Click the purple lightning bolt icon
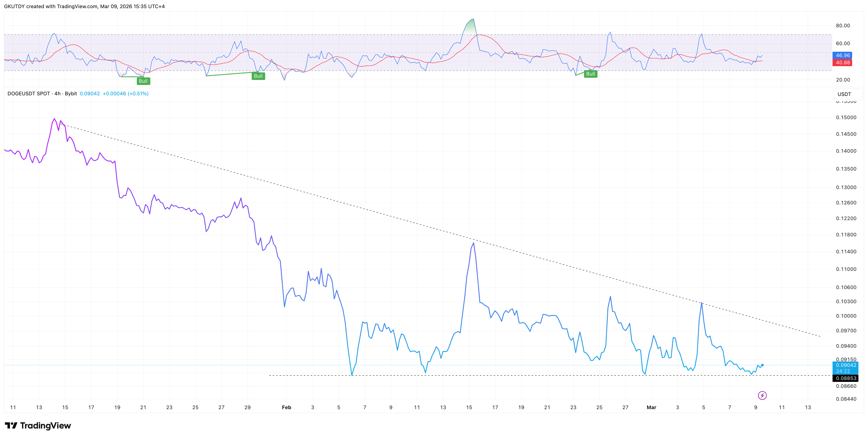 762,395
